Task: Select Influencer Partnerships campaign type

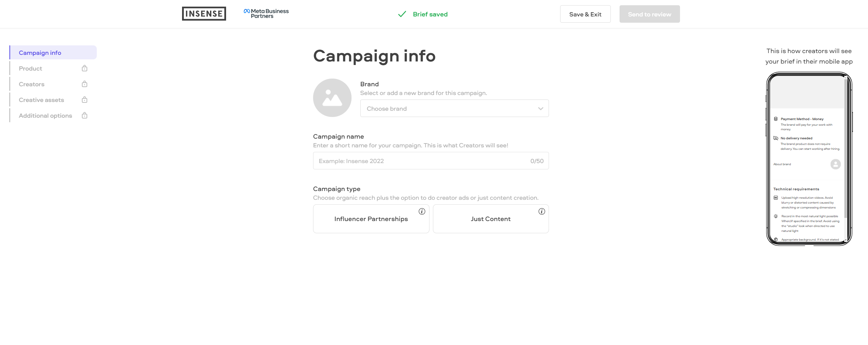Action: (371, 219)
